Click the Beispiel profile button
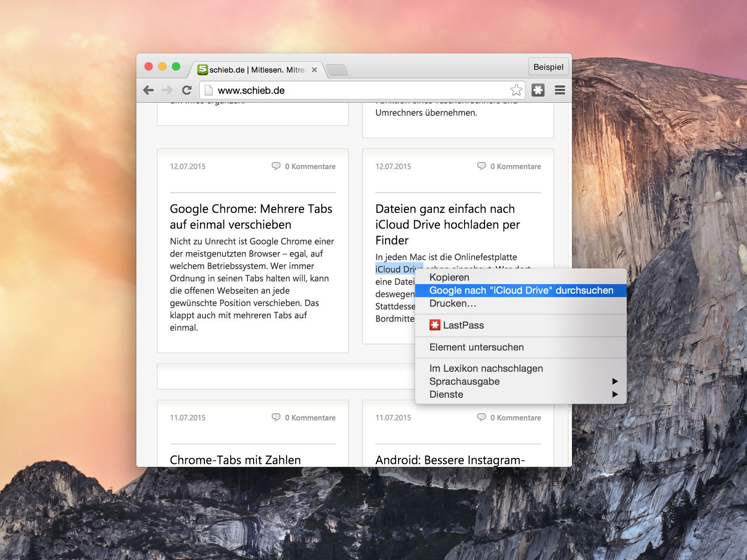Viewport: 747px width, 560px height. click(x=548, y=67)
